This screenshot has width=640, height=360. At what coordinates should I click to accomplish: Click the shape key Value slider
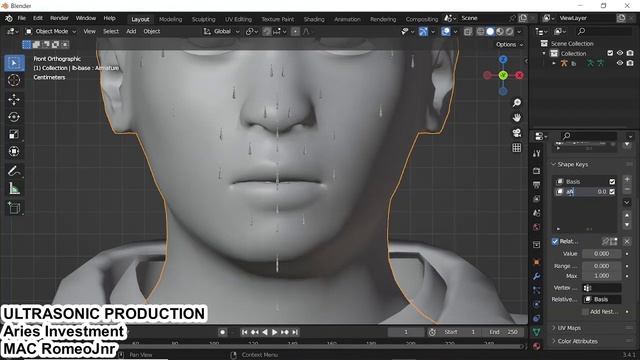(601, 253)
